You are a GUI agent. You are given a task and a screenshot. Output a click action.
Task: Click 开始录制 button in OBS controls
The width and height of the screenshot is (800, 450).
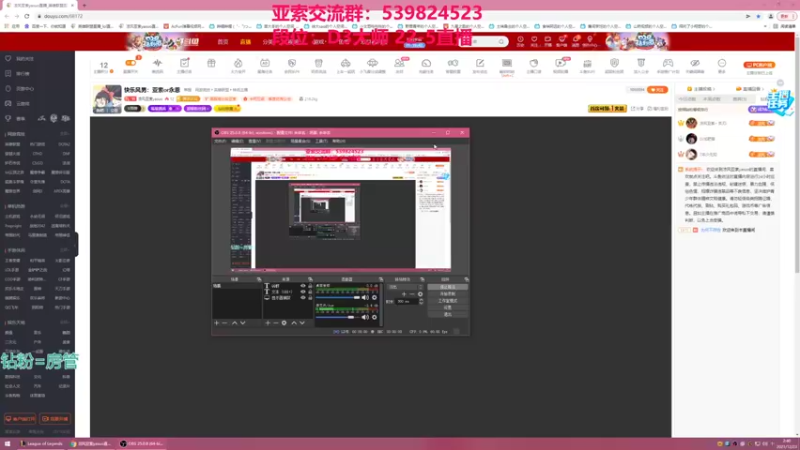click(x=447, y=294)
